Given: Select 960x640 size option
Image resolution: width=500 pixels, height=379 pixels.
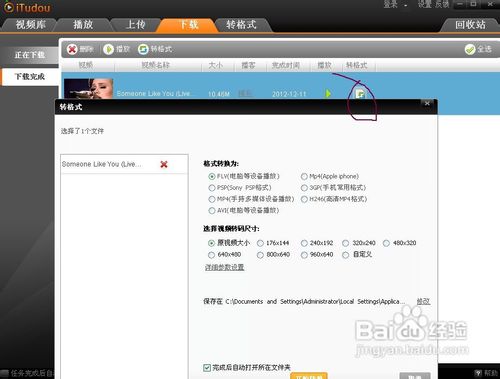Looking at the screenshot, I should point(304,255).
